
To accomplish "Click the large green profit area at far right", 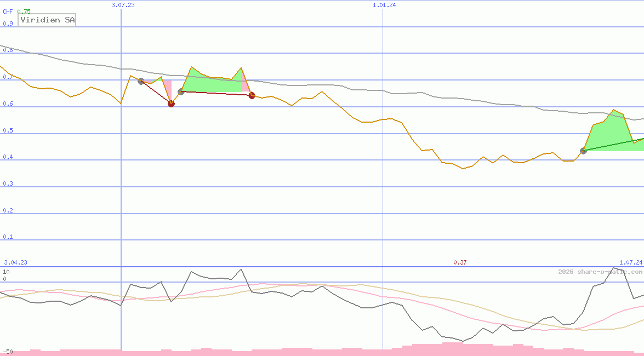I will (x=609, y=134).
